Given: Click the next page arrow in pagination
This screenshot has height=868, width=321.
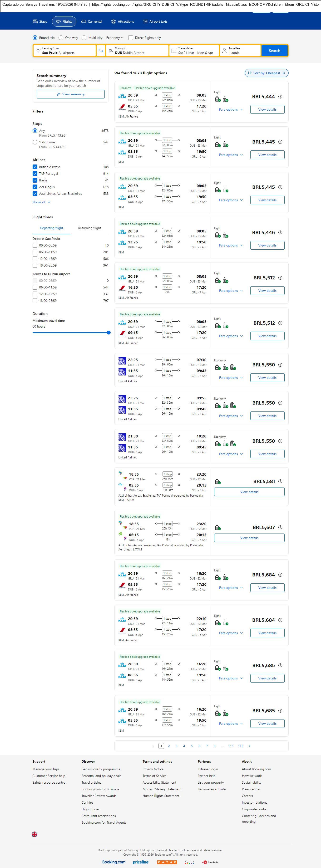Looking at the screenshot, I should (x=250, y=746).
